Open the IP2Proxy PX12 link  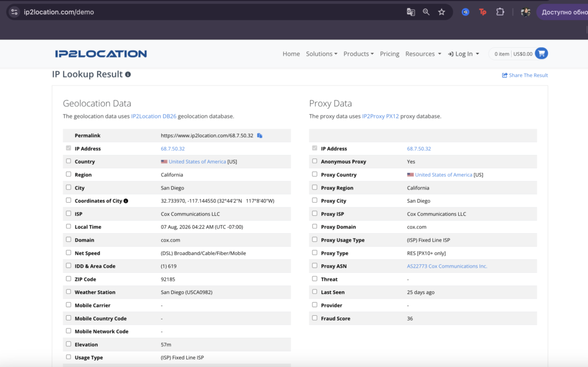point(380,117)
